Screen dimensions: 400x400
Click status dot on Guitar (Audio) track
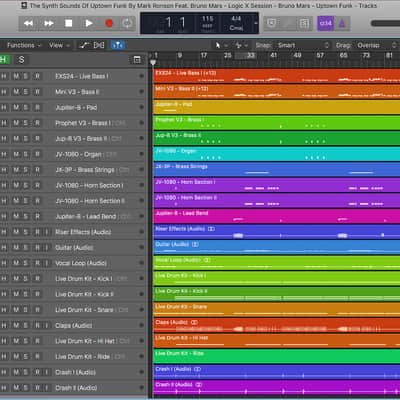click(141, 247)
